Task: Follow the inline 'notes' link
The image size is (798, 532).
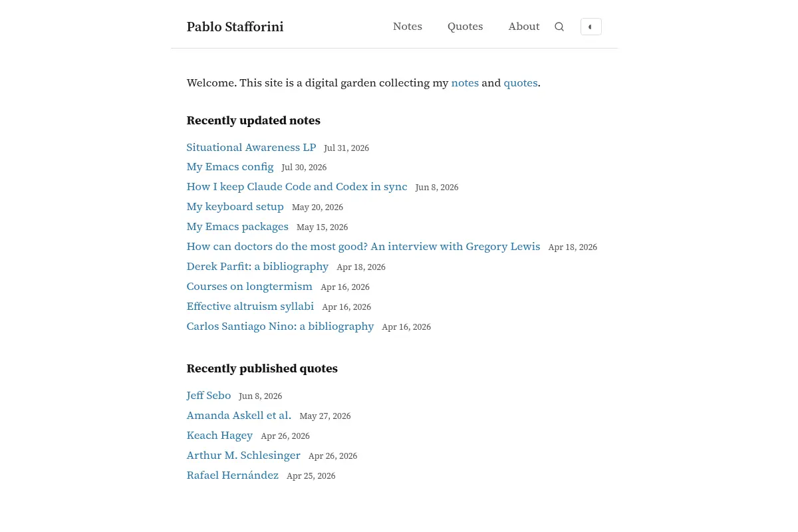Action: (x=465, y=83)
